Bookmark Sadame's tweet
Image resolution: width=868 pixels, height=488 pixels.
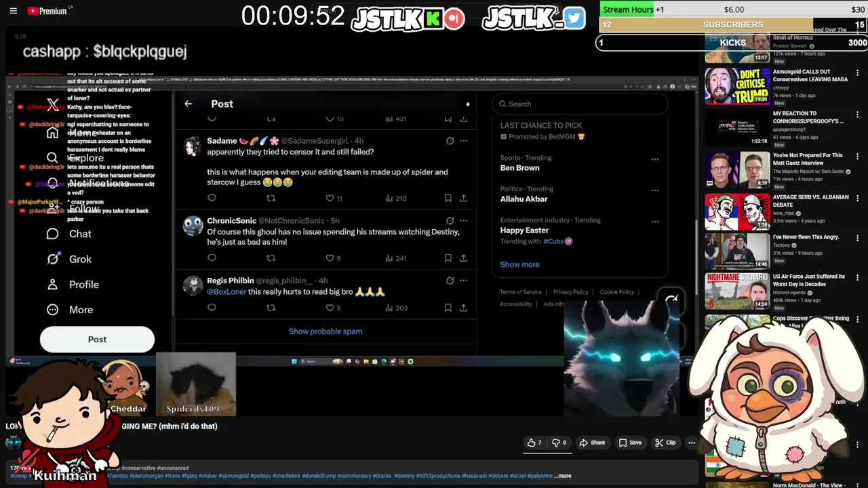[x=448, y=198]
